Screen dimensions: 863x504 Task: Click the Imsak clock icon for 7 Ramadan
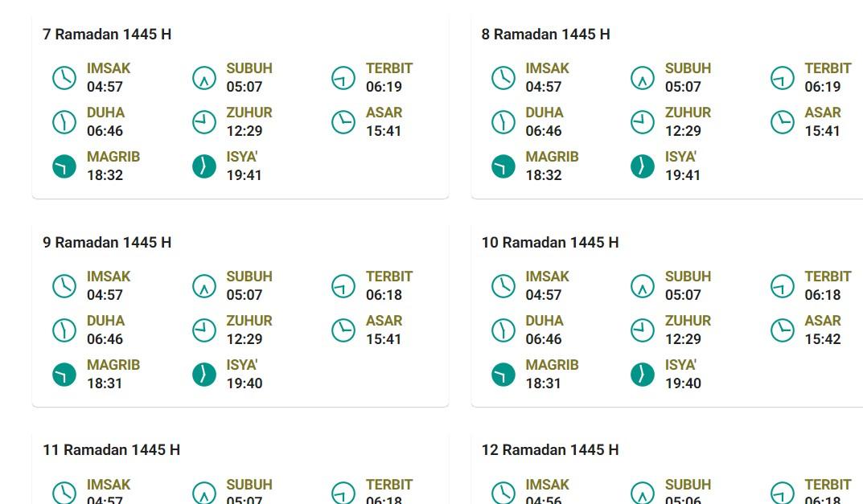[x=64, y=78]
